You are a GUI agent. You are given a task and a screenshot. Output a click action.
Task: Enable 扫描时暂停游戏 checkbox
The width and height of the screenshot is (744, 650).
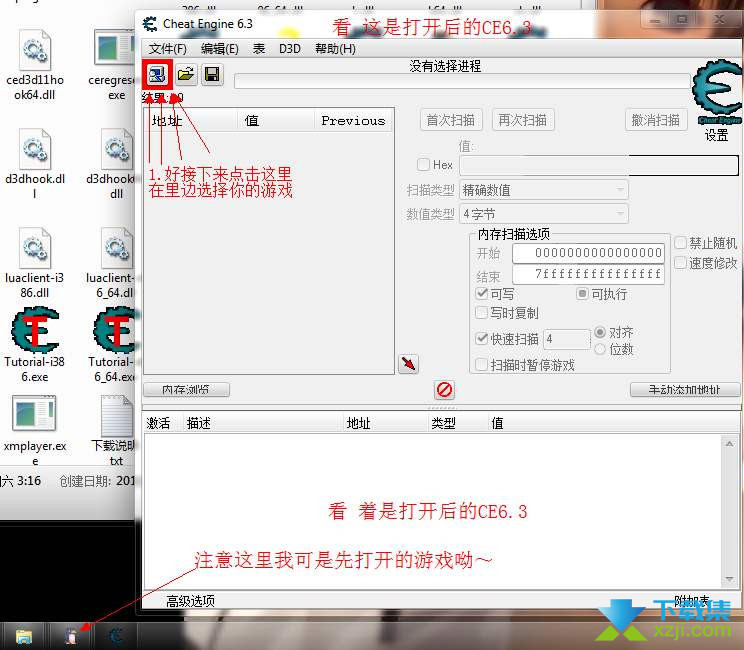pyautogui.click(x=482, y=364)
